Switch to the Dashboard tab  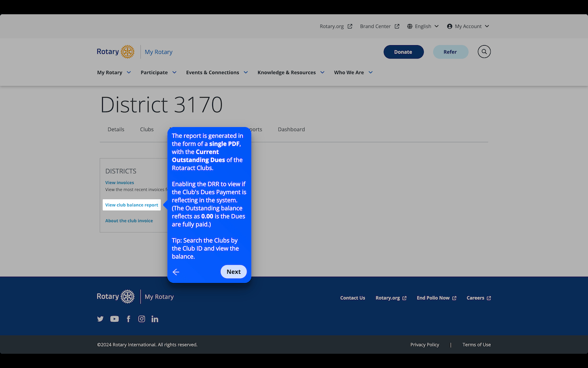[291, 130]
